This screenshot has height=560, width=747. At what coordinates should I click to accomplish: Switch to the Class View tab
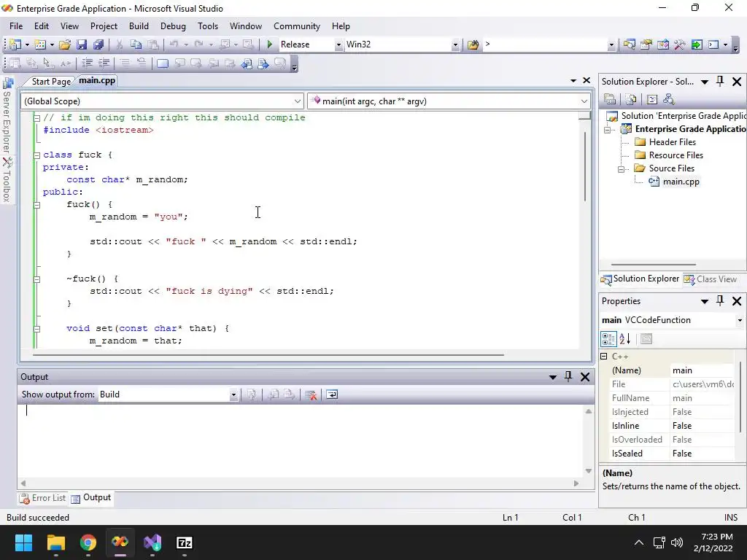coord(711,279)
